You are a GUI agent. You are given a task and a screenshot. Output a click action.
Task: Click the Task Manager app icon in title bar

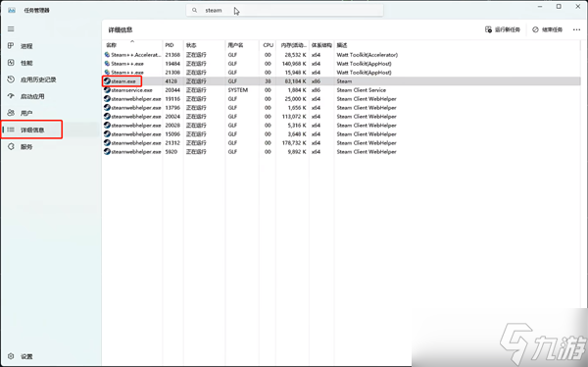click(12, 10)
